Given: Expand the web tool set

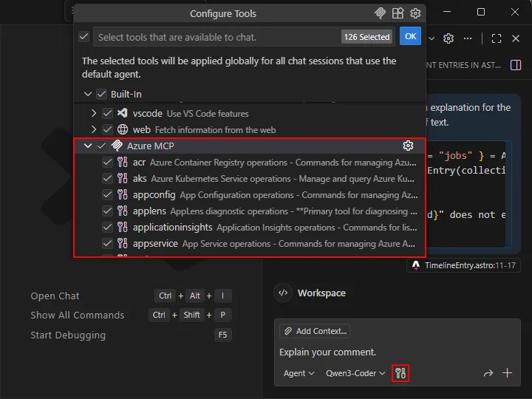Looking at the screenshot, I should [x=94, y=129].
